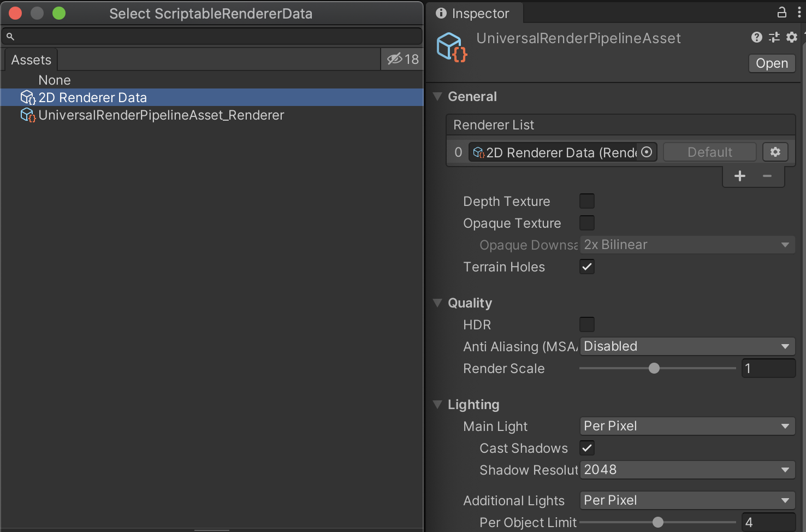806x532 pixels.
Task: Click the Inspector info icon on the tab
Action: 441,13
